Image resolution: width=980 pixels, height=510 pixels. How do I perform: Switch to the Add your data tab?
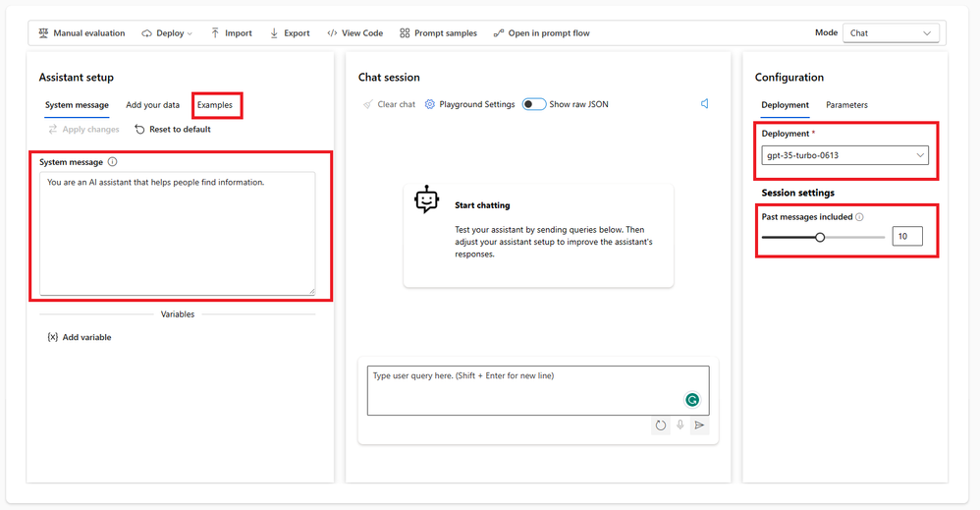click(152, 105)
